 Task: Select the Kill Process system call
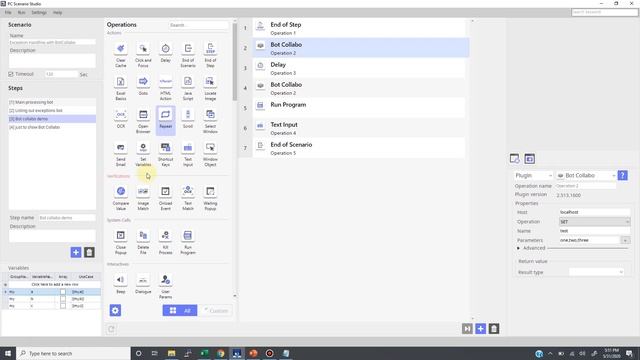tap(165, 242)
